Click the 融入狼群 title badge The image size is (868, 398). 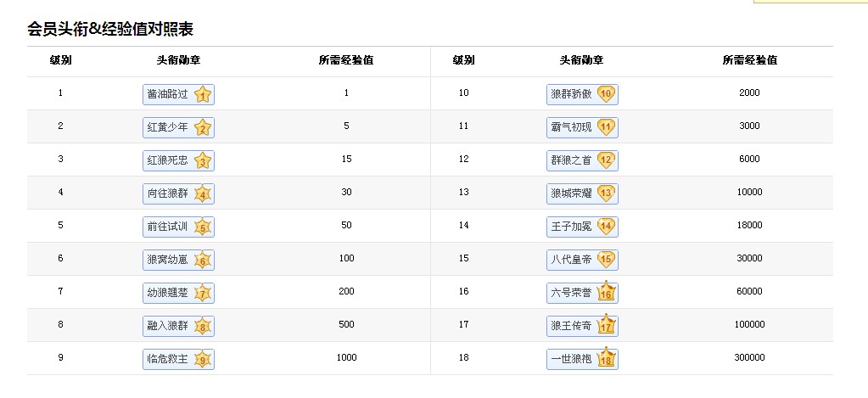[x=178, y=326]
